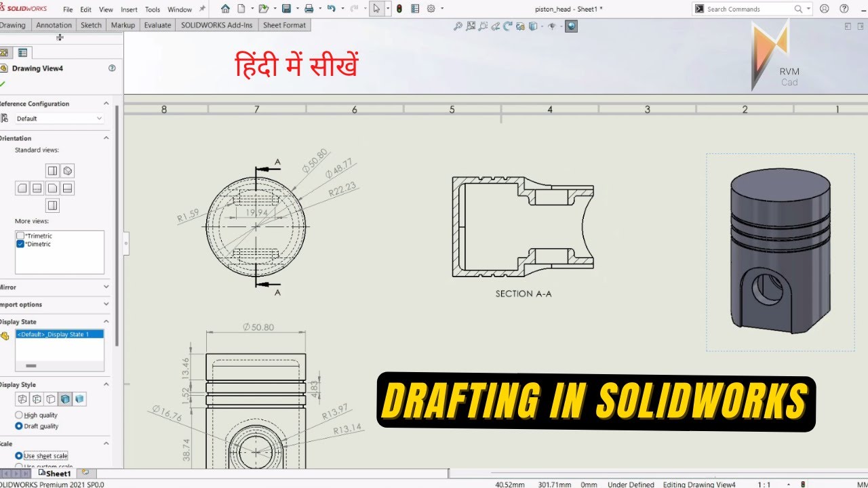Choose the Shaded display style

click(x=79, y=399)
